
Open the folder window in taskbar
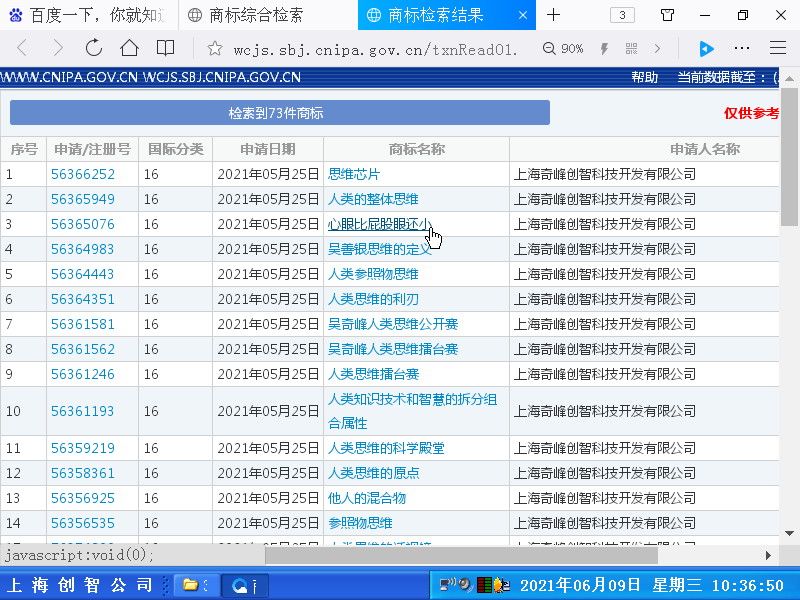[192, 585]
